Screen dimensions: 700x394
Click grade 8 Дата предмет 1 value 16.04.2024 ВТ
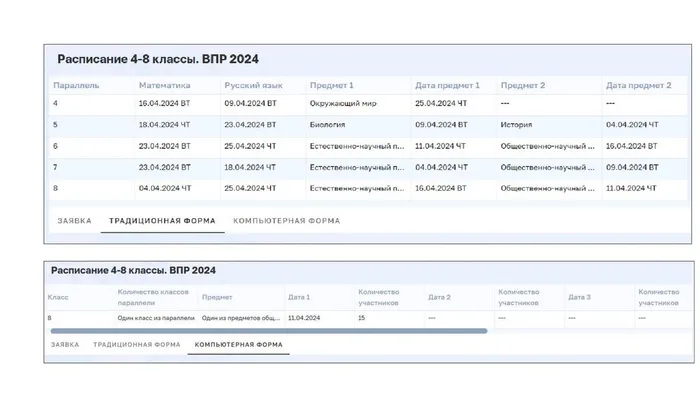pos(441,188)
